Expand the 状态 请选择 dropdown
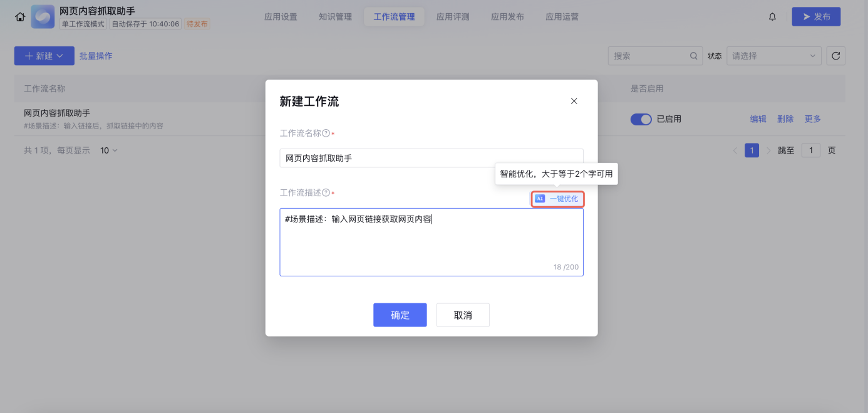 point(773,56)
